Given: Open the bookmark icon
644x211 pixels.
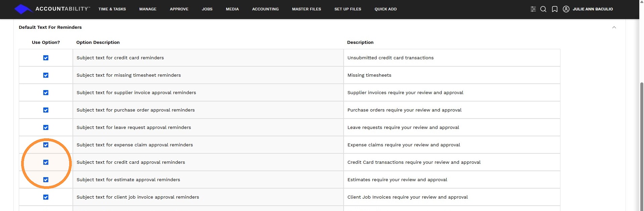Looking at the screenshot, I should (555, 9).
